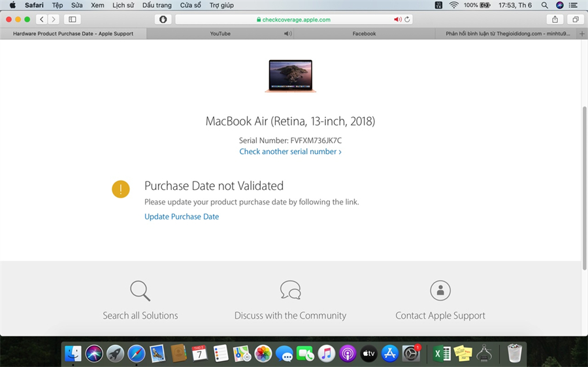Click the MacBook Air product image
588x367 pixels.
(291, 76)
